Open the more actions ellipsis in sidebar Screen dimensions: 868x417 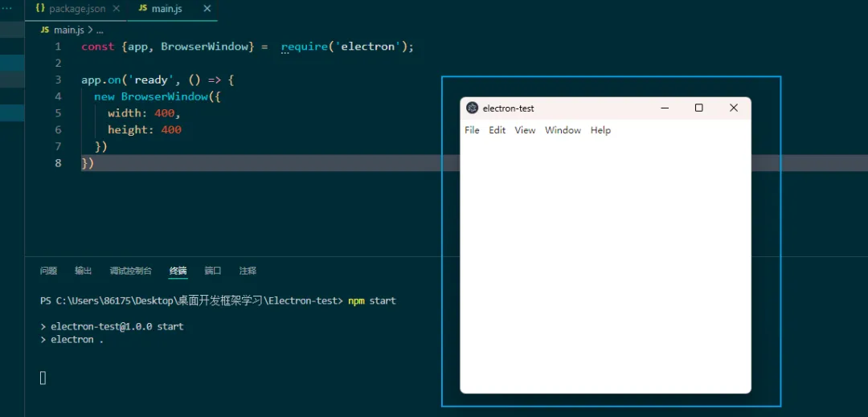pyautogui.click(x=6, y=8)
